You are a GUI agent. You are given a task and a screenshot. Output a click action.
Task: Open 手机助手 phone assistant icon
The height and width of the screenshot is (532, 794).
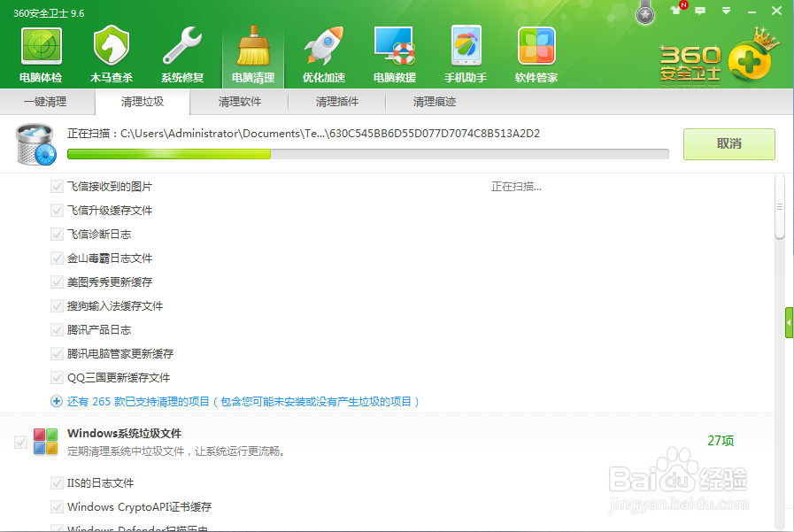466,55
